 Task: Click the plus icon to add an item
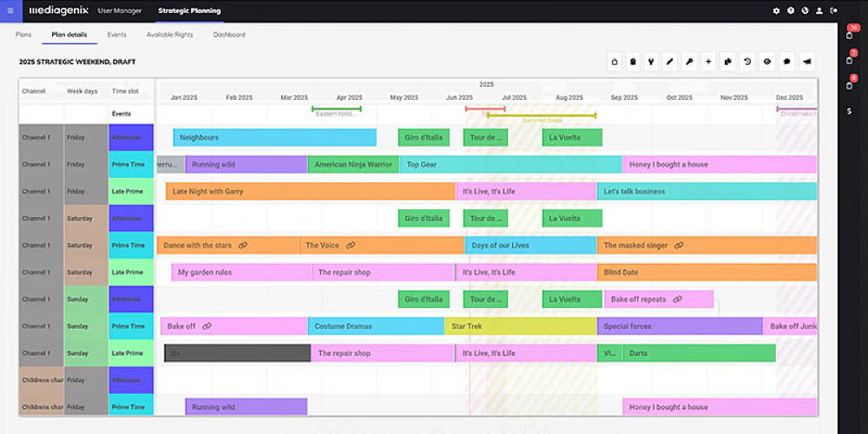coord(708,62)
